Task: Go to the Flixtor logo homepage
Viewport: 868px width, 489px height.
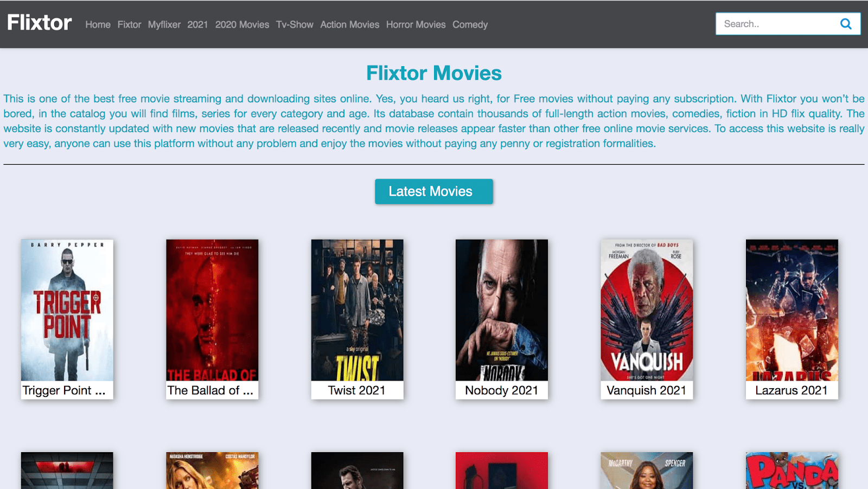Action: coord(40,23)
